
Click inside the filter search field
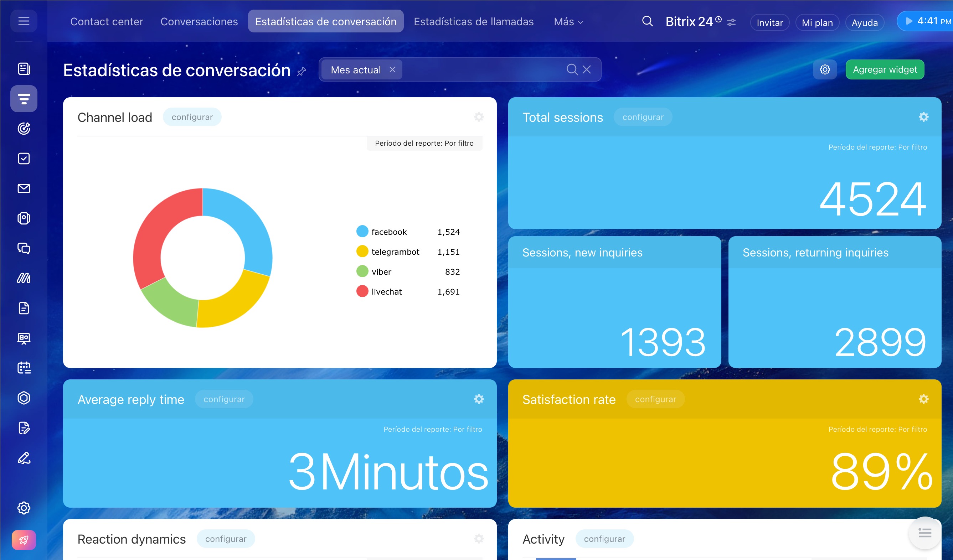click(x=480, y=69)
